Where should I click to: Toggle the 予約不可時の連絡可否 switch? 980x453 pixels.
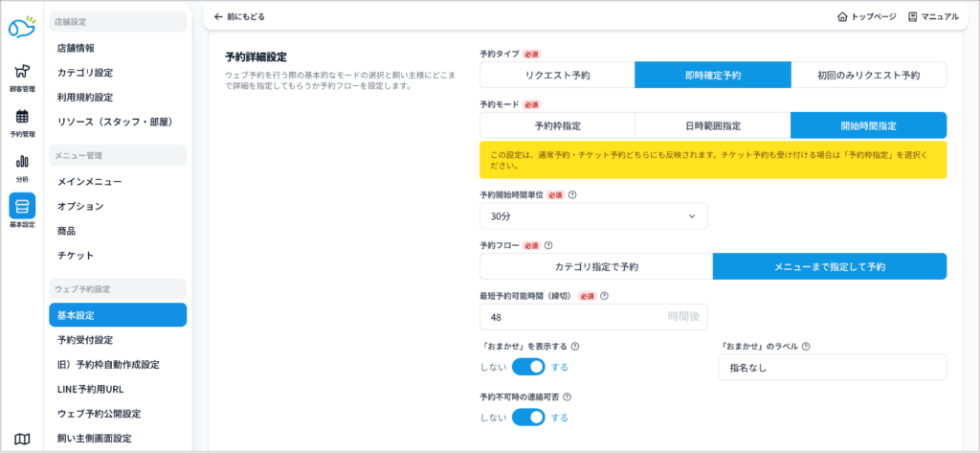(528, 417)
